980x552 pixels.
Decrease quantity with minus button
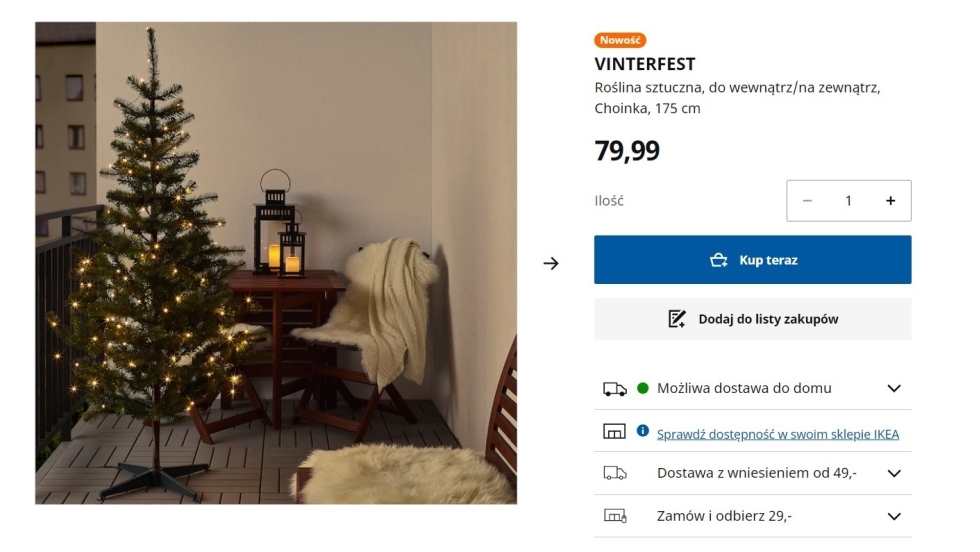click(x=807, y=201)
